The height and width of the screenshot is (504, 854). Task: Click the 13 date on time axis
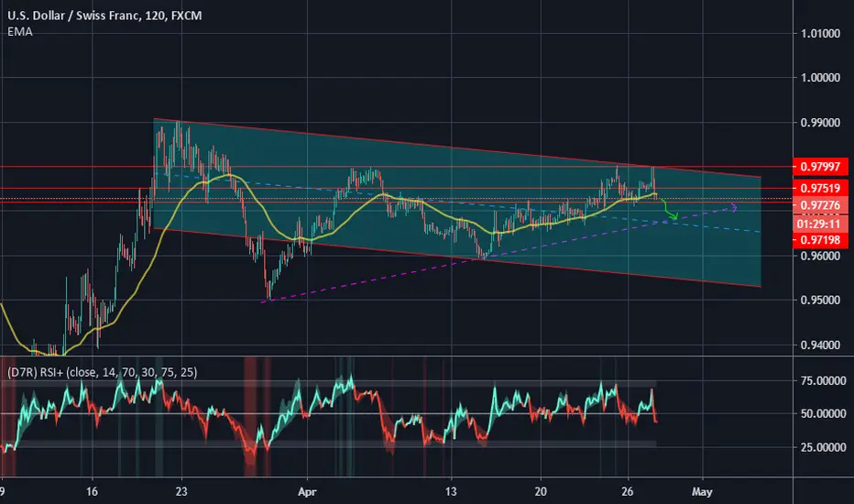(451, 492)
